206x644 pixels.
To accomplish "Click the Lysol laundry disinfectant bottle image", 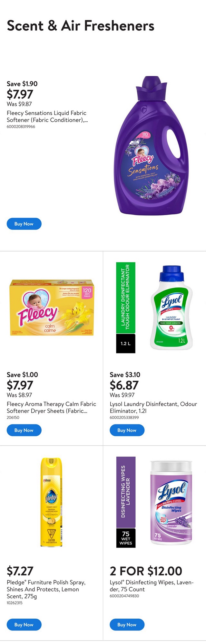I will tap(171, 308).
